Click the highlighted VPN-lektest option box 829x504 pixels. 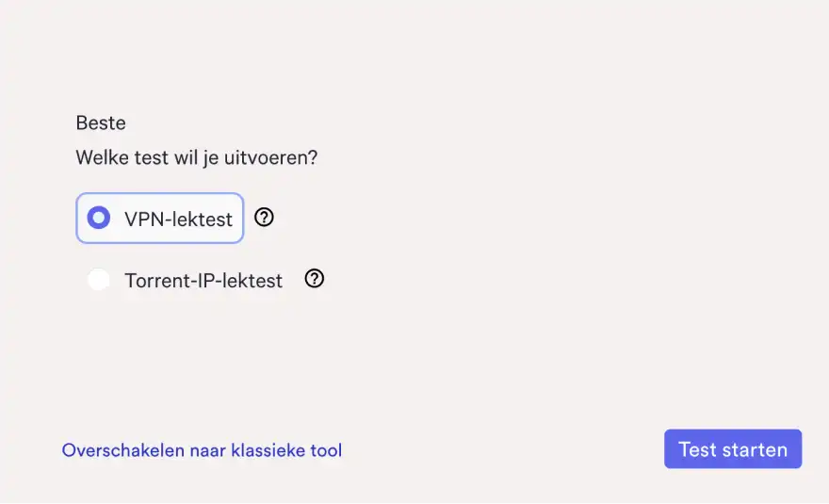point(160,219)
